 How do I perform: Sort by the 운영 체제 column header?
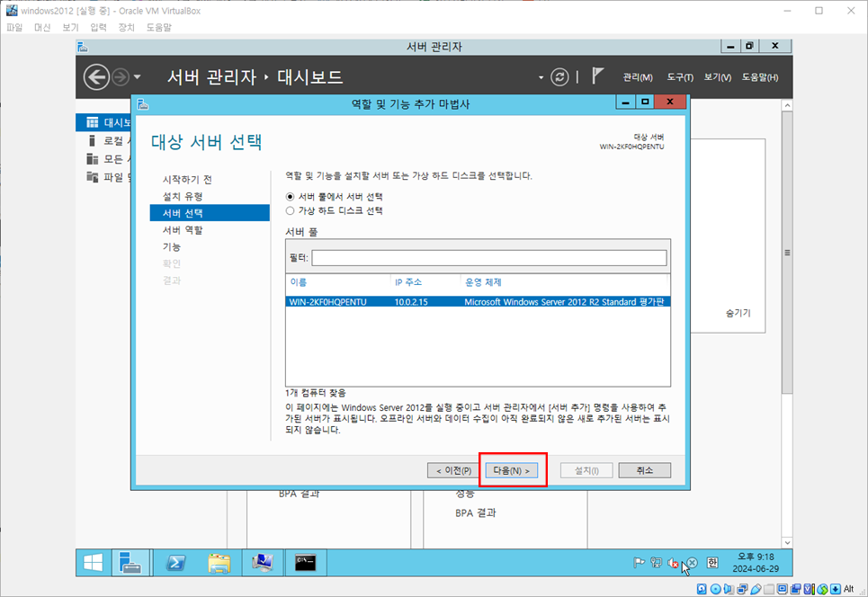(483, 282)
